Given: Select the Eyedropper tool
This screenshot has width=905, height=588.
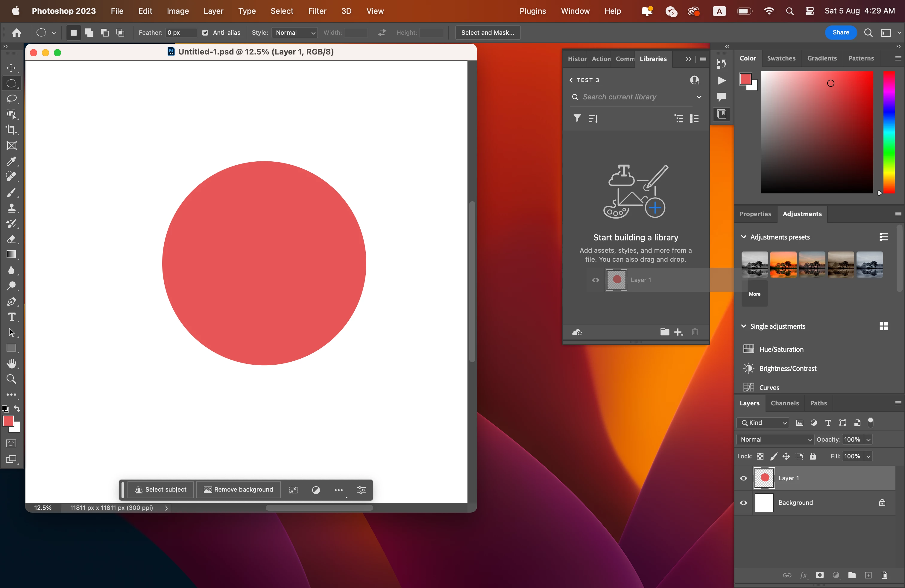Looking at the screenshot, I should click(x=11, y=161).
